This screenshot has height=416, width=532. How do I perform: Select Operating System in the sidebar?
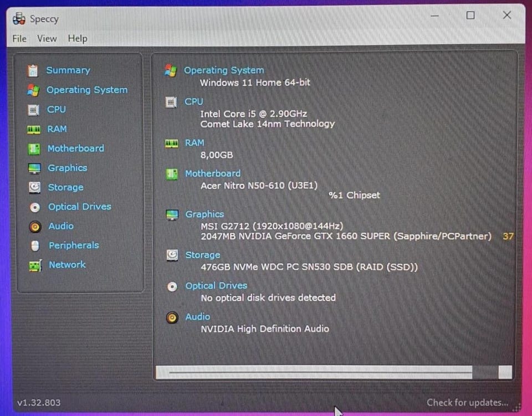(87, 90)
